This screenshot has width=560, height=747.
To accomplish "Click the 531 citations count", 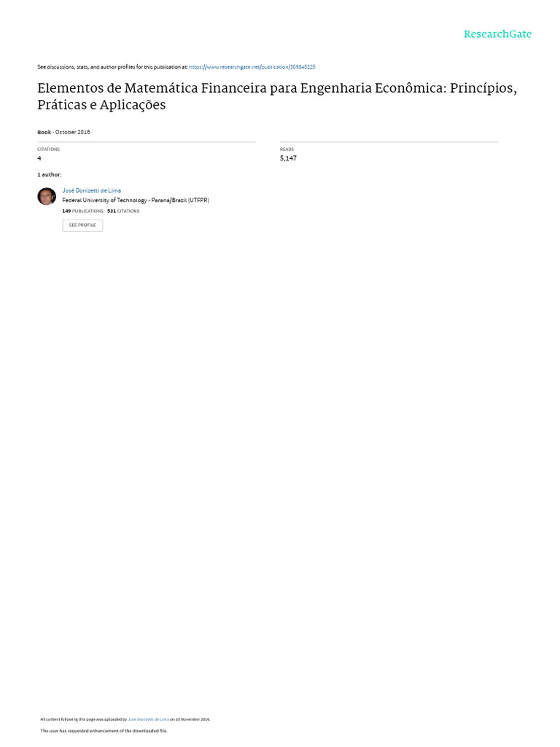I will click(x=123, y=211).
